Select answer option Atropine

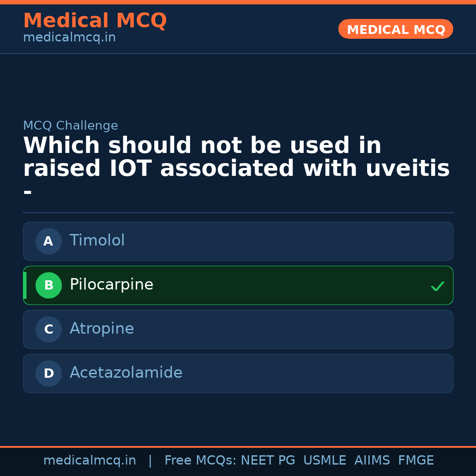238,329
